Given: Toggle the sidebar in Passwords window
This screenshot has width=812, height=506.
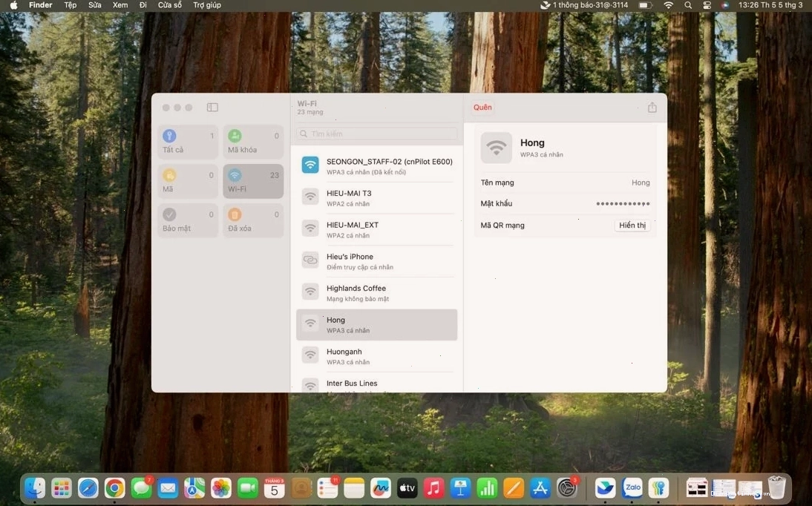Looking at the screenshot, I should 212,107.
